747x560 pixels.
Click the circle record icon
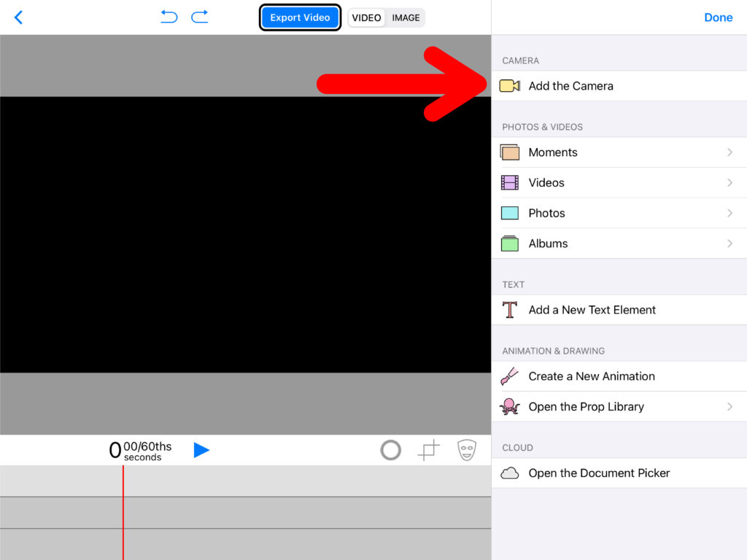tap(391, 451)
